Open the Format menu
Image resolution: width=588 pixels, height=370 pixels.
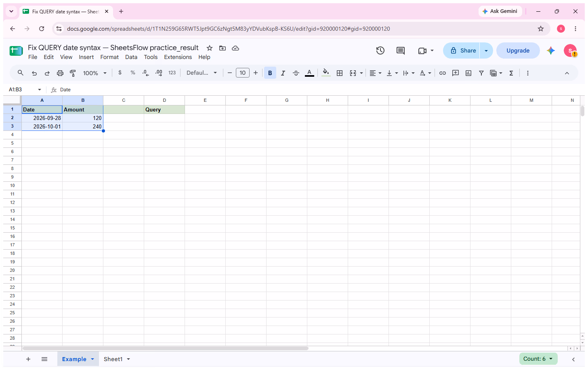click(109, 57)
